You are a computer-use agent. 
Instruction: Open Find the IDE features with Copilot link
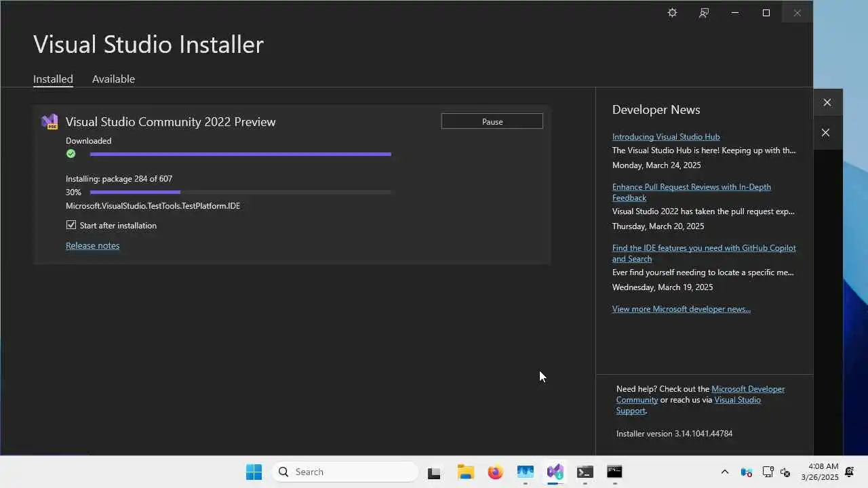coord(704,253)
